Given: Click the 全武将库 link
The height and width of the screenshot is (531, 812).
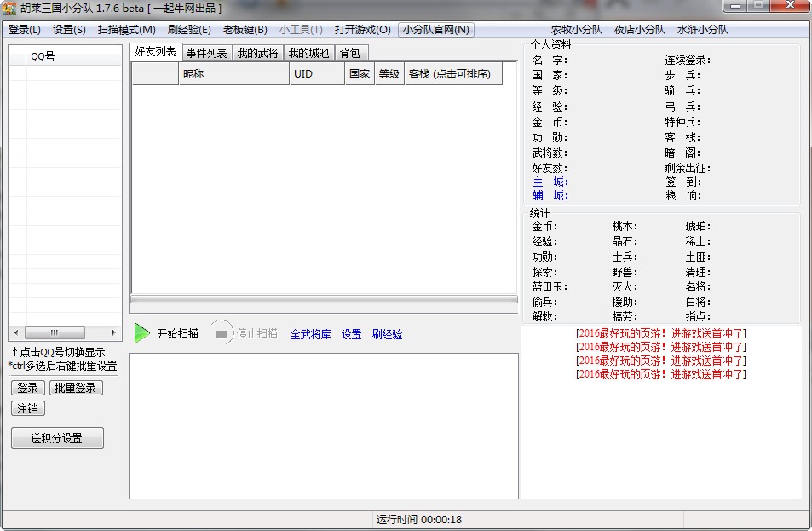Looking at the screenshot, I should [310, 334].
